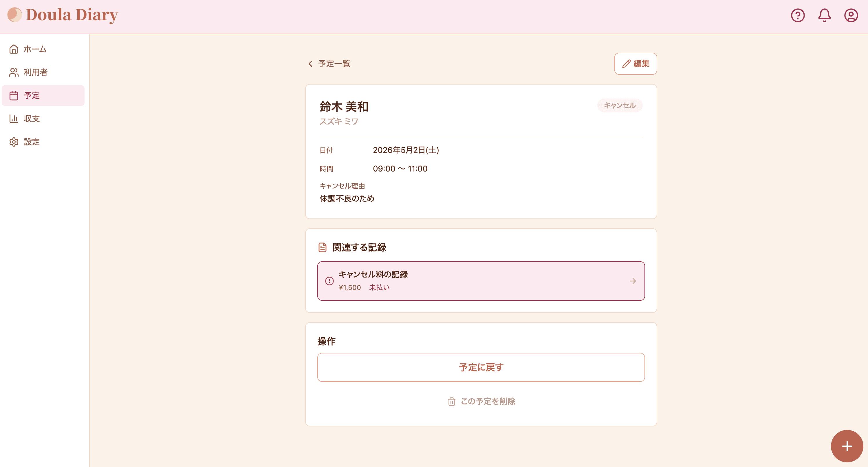Click the 操作 heading
This screenshot has width=868, height=467.
[x=326, y=341]
